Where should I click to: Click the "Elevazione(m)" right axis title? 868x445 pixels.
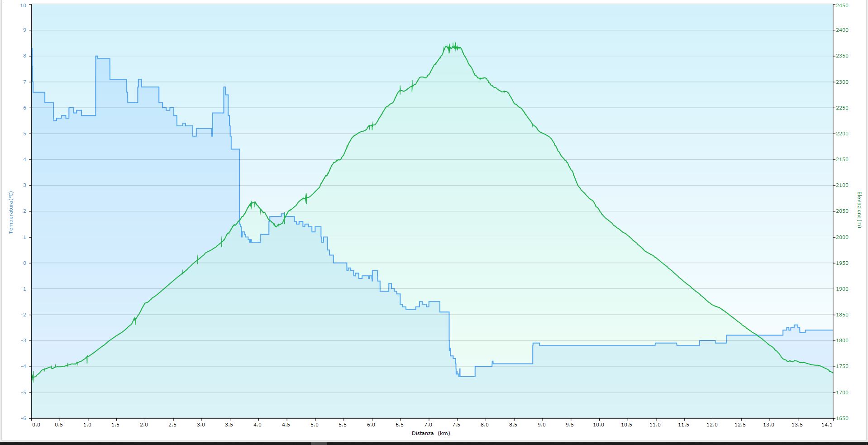(858, 210)
